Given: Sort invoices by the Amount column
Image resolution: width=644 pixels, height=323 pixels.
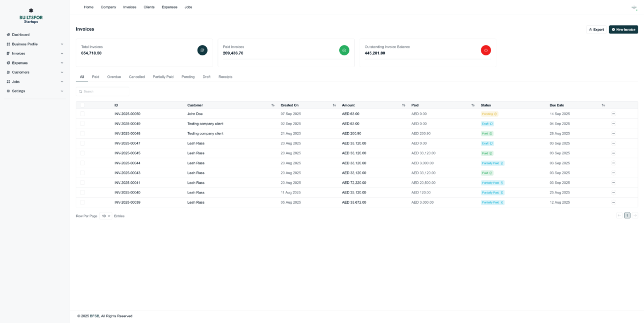Looking at the screenshot, I should point(404,105).
